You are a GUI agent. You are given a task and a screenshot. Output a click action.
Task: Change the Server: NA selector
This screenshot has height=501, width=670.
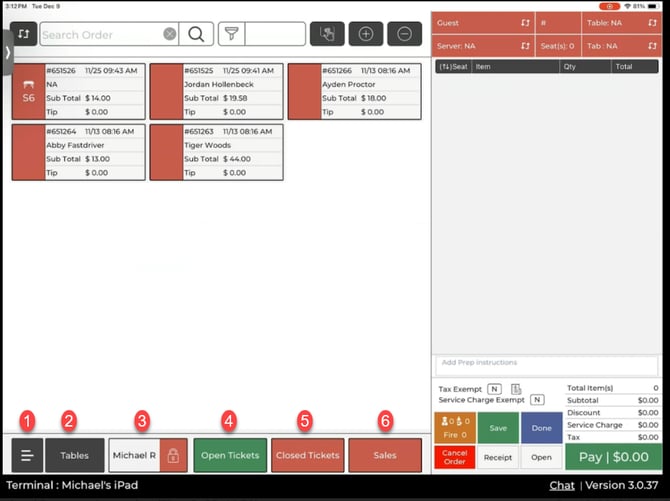click(x=482, y=46)
